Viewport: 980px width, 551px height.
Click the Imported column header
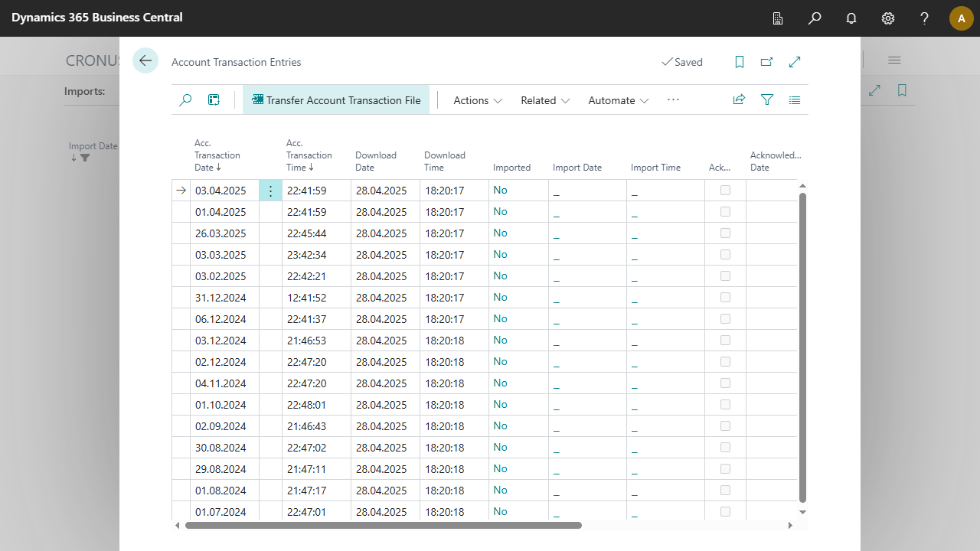(x=511, y=168)
